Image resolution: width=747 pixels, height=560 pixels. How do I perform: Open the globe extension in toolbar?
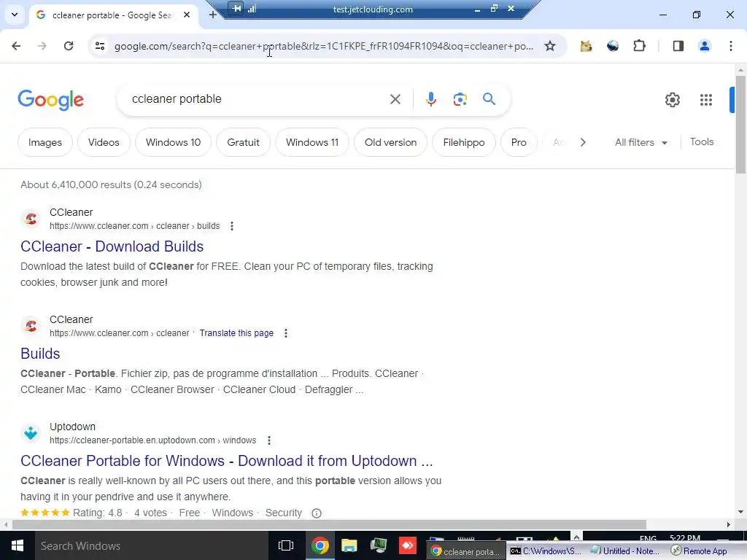[613, 46]
